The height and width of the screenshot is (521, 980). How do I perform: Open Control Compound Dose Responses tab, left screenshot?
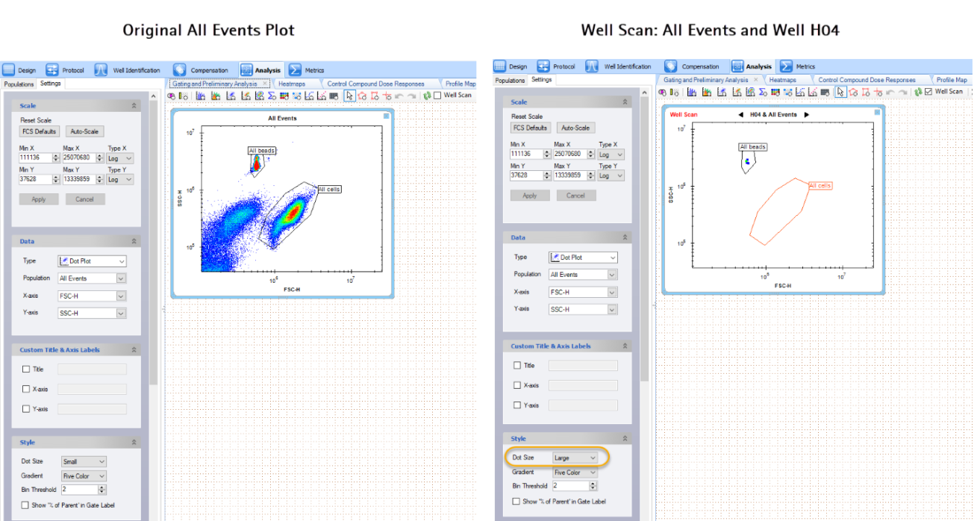375,84
